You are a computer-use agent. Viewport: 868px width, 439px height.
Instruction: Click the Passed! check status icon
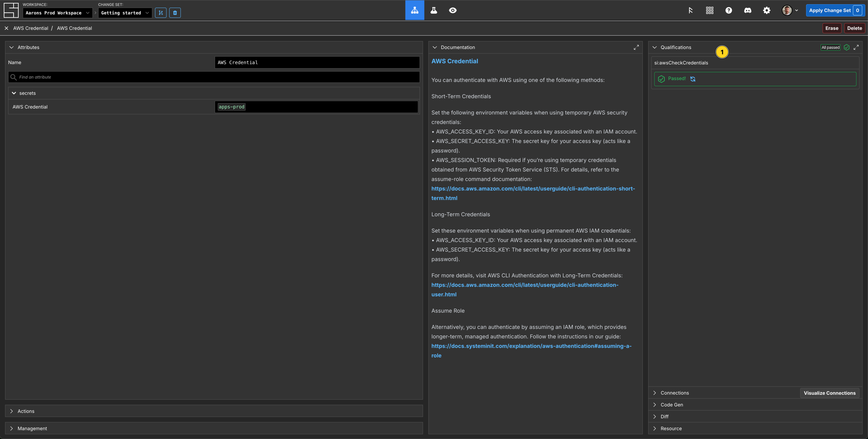pyautogui.click(x=661, y=79)
